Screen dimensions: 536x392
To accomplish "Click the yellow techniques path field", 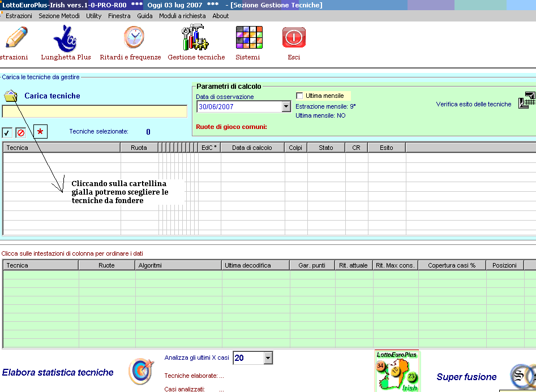I will [95, 111].
